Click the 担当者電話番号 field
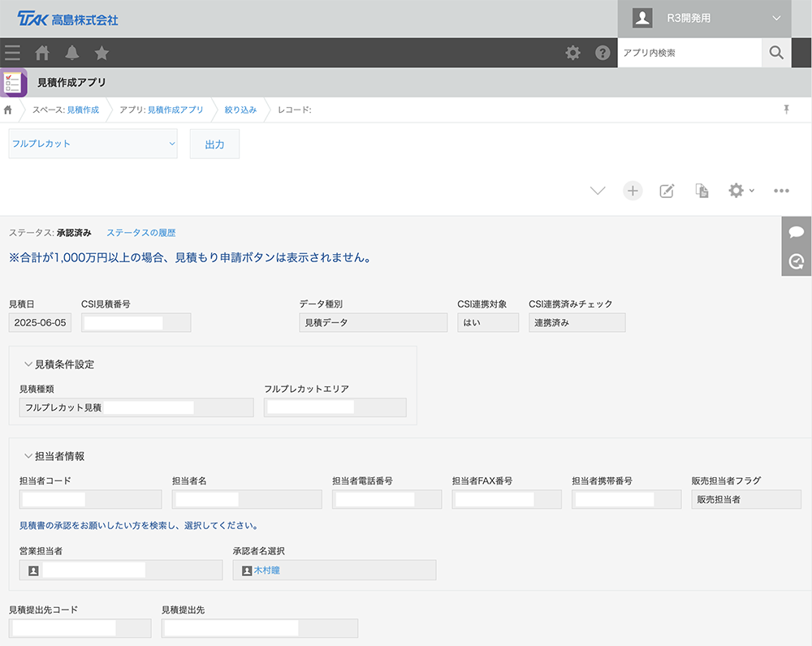The image size is (812, 646). (x=387, y=499)
